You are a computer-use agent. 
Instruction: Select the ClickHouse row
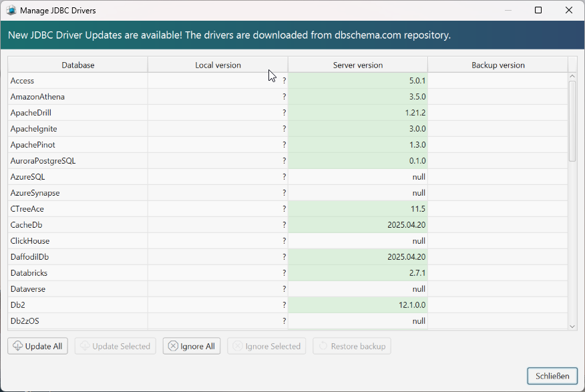tap(288, 241)
